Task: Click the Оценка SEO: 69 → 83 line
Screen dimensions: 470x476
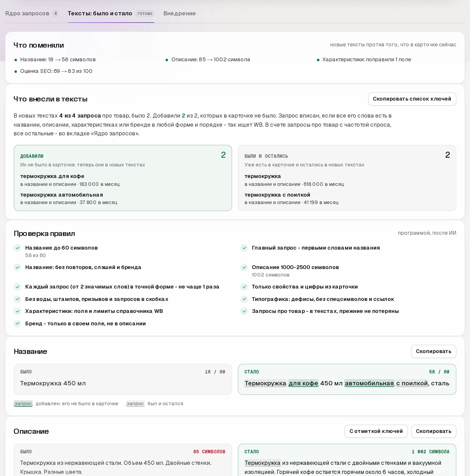Action: click(x=56, y=71)
